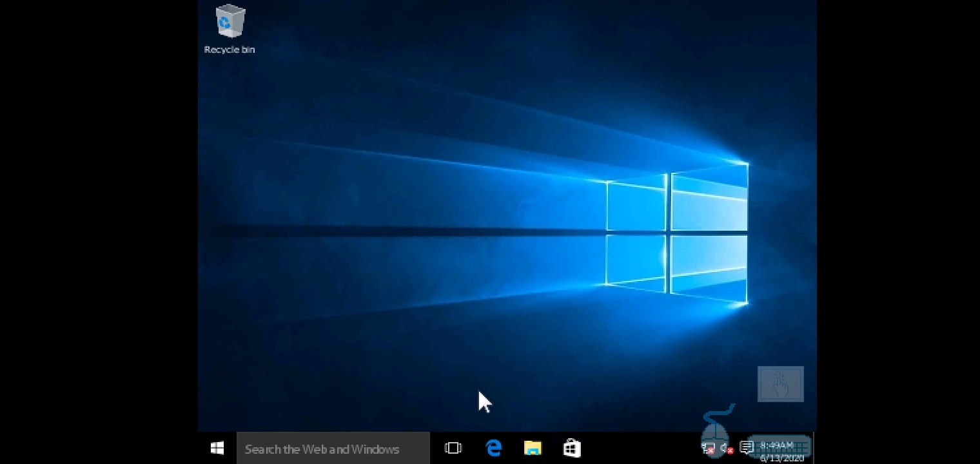Click the Search the Web and Windows box

click(x=333, y=449)
